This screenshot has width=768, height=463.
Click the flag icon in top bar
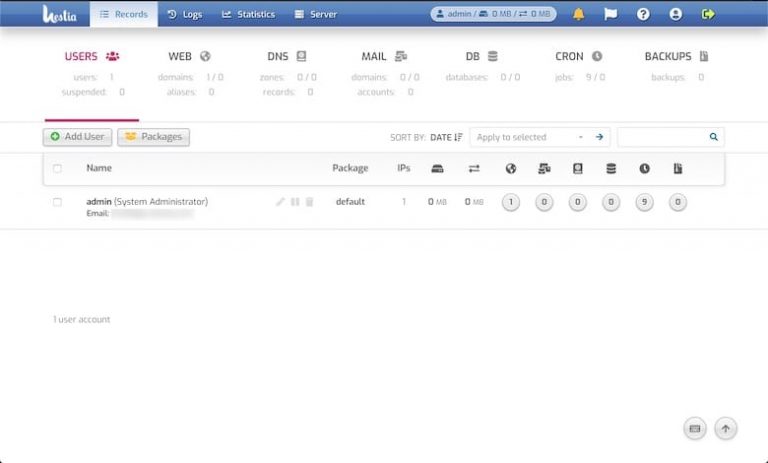coord(610,14)
